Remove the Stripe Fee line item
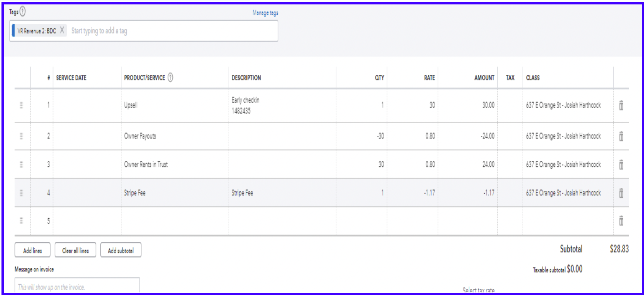The height and width of the screenshot is (295, 644). (x=621, y=193)
